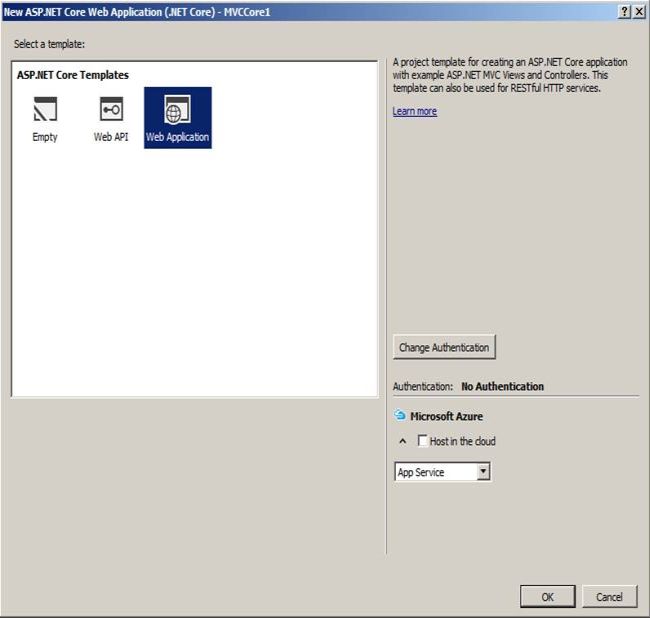
Task: Collapse the Microsoft Azure section chevron
Action: (x=403, y=441)
